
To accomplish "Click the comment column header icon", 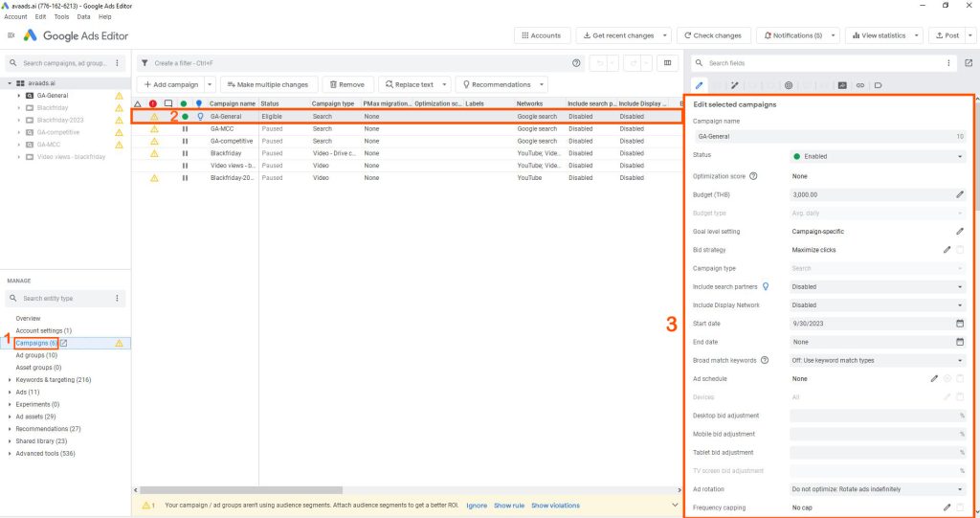I will pos(168,103).
